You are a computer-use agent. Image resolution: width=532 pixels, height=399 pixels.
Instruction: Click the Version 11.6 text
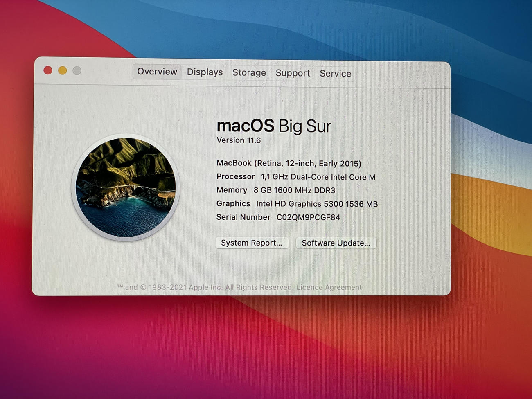click(x=239, y=140)
